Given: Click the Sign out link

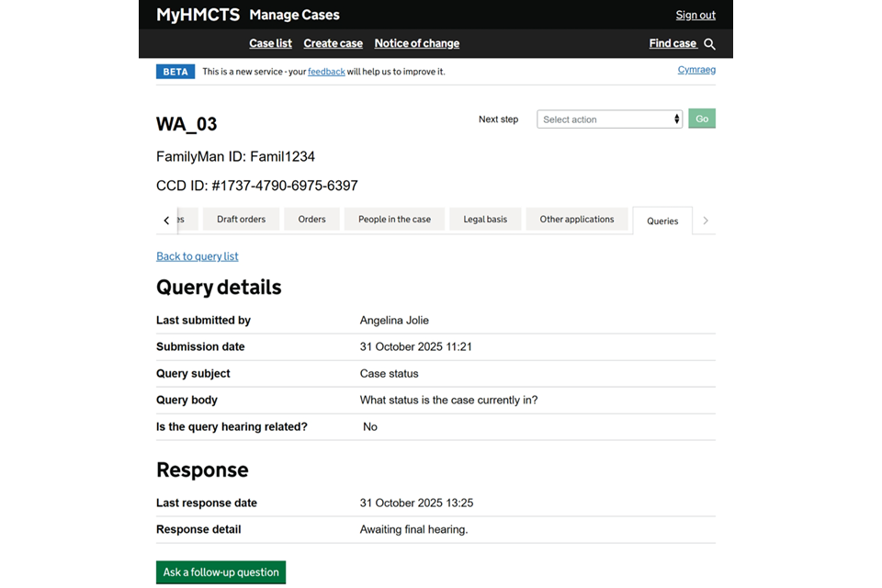Looking at the screenshot, I should [x=695, y=15].
